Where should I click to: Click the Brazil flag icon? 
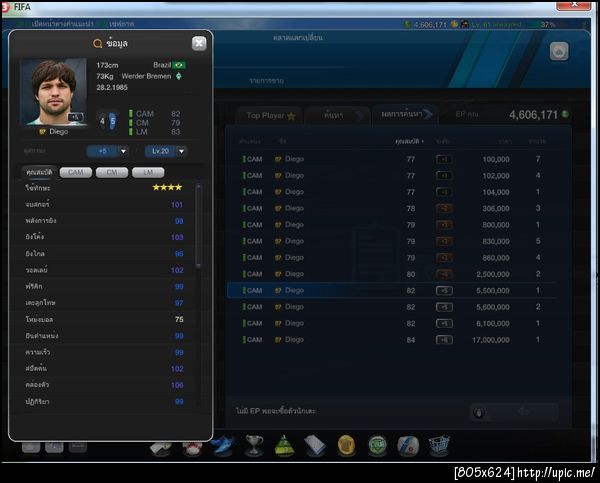click(179, 65)
